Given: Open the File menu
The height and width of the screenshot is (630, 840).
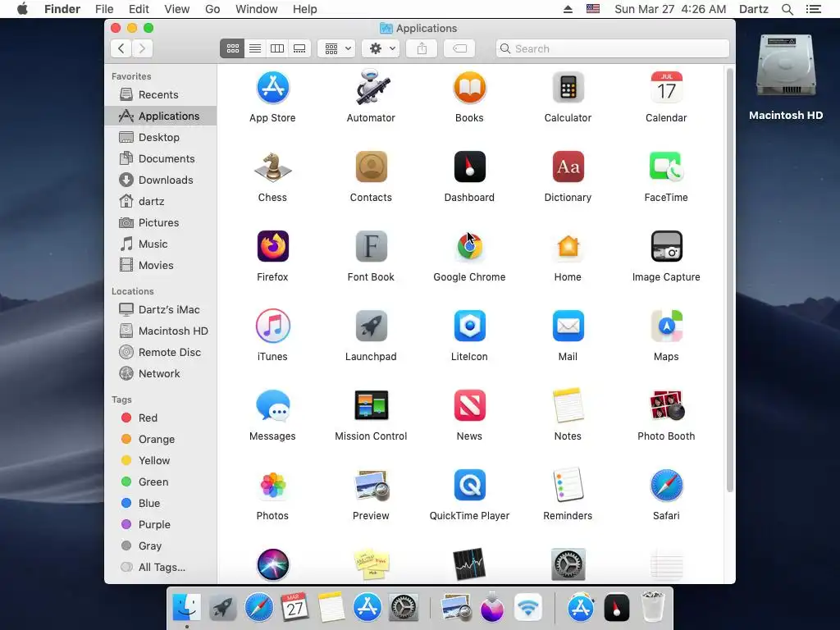Looking at the screenshot, I should [104, 9].
